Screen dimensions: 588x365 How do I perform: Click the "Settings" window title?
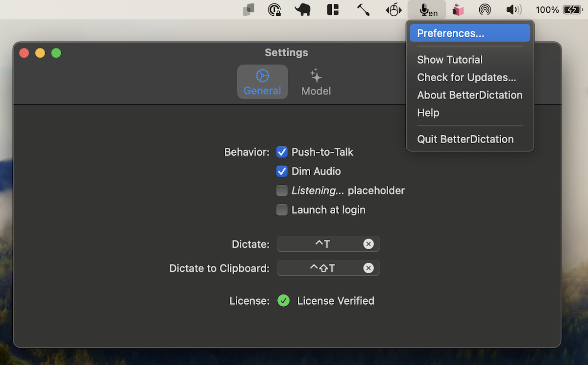[x=287, y=52]
